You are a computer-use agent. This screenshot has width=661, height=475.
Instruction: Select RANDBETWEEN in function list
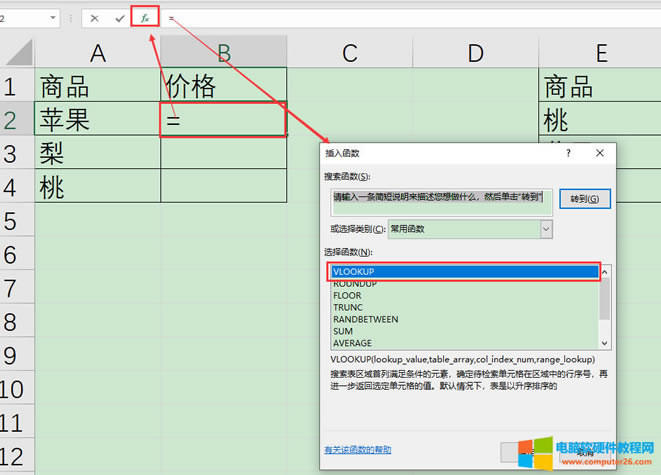point(365,319)
